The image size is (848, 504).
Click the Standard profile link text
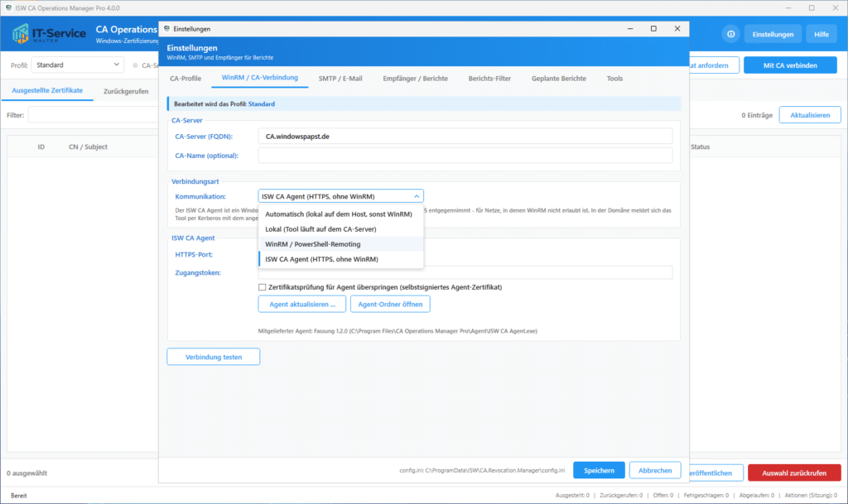click(x=261, y=103)
